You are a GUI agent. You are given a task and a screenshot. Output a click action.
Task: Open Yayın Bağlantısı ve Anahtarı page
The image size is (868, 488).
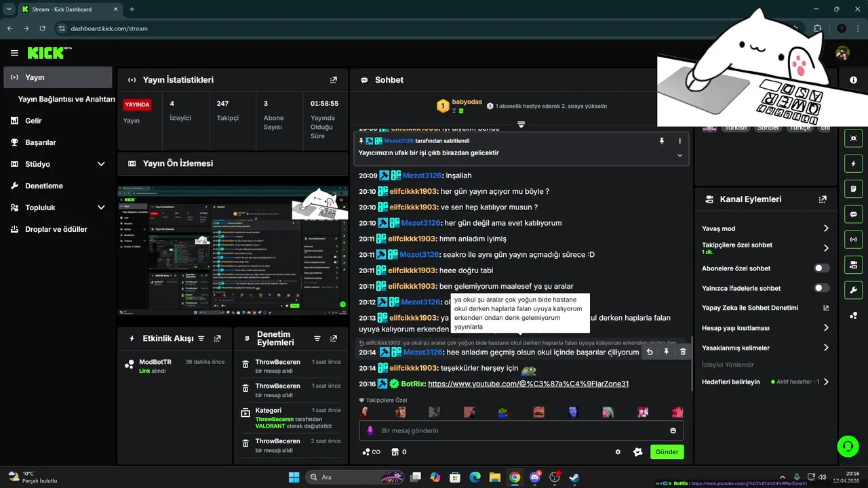[66, 99]
